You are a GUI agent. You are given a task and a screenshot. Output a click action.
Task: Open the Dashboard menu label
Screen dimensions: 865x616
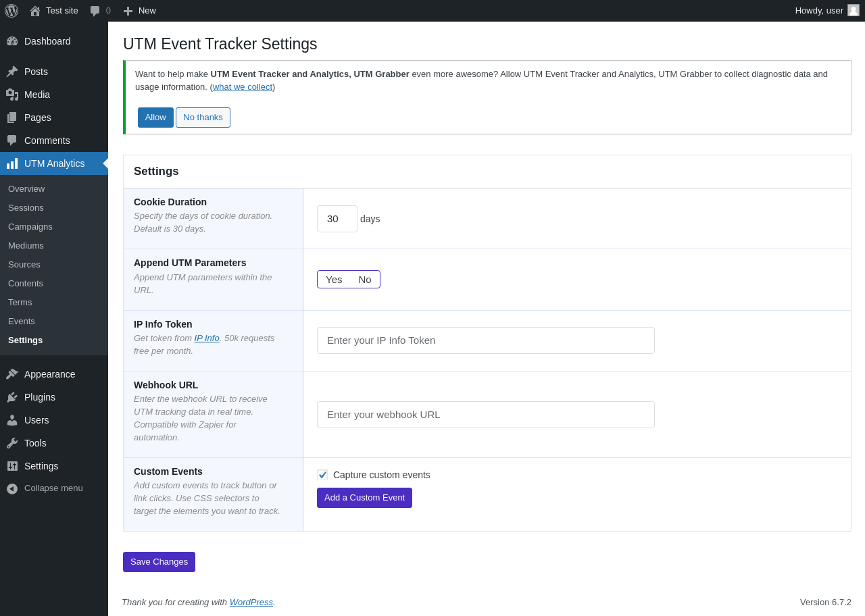[x=47, y=41]
